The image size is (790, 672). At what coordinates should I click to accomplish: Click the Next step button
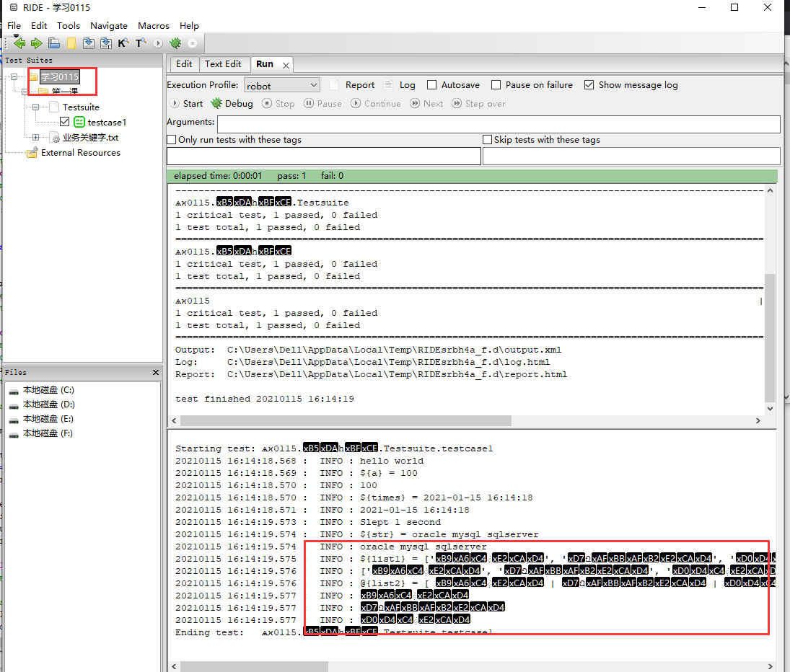point(426,104)
